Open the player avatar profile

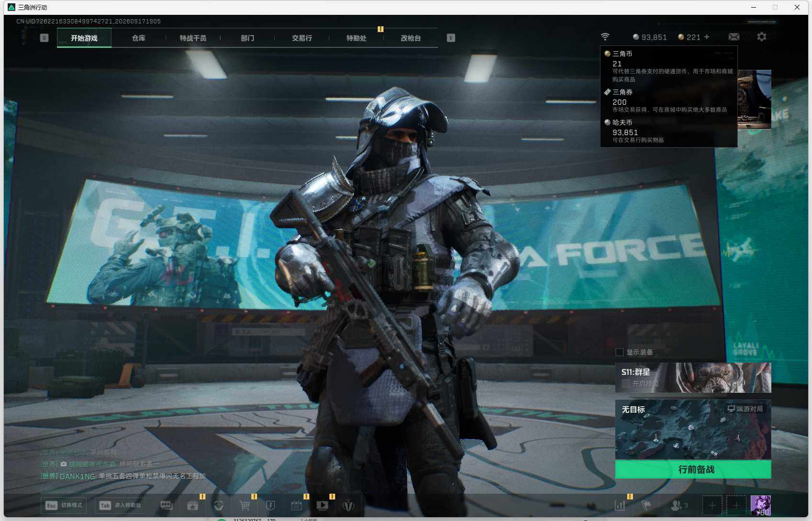[x=761, y=505]
